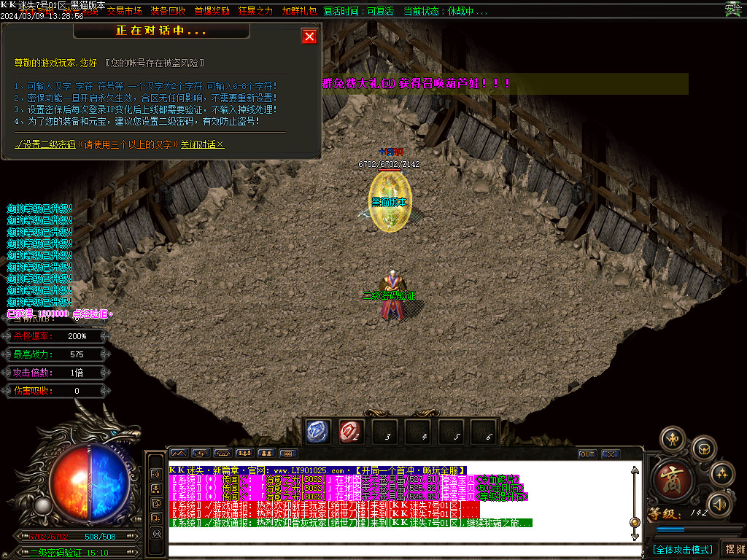
Task: Open the character figure round icon
Action: (673, 439)
